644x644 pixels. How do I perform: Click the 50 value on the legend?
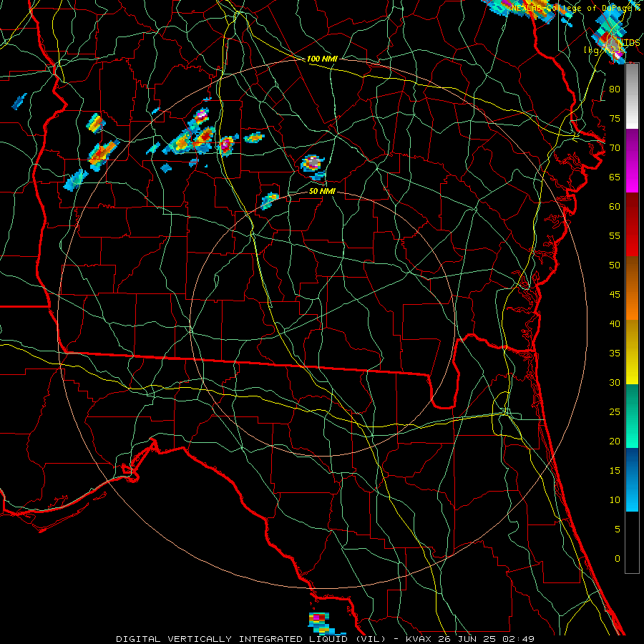coord(615,265)
